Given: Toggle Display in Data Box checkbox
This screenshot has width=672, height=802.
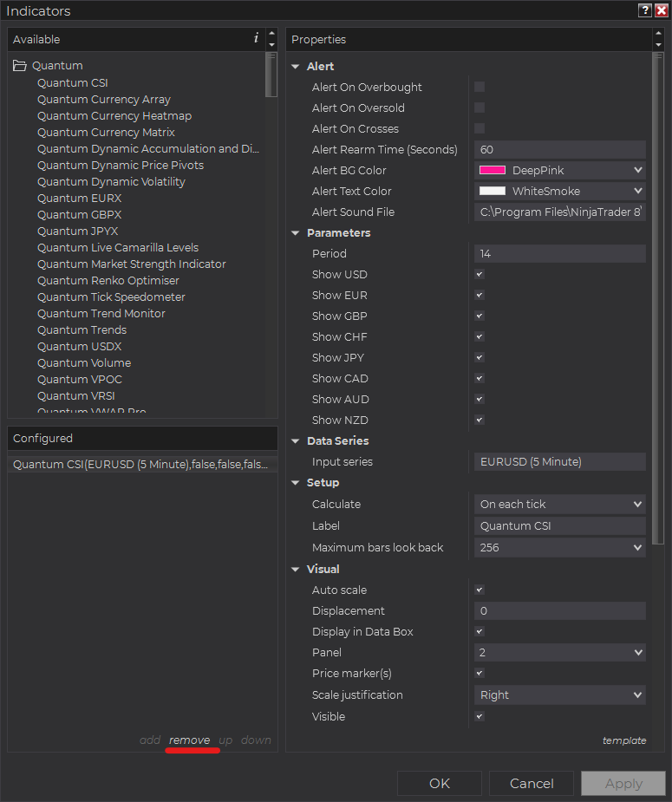Looking at the screenshot, I should pyautogui.click(x=480, y=631).
